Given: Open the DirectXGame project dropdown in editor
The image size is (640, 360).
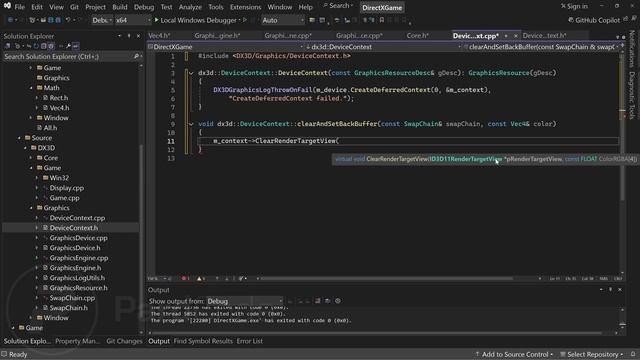Looking at the screenshot, I should 226,47.
